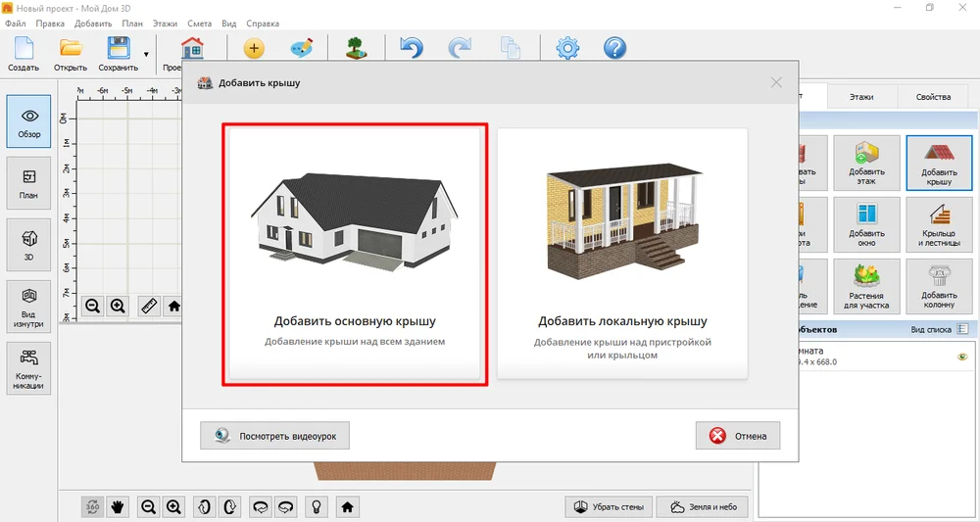
Task: Switch to План view in sidebar
Action: pyautogui.click(x=28, y=183)
